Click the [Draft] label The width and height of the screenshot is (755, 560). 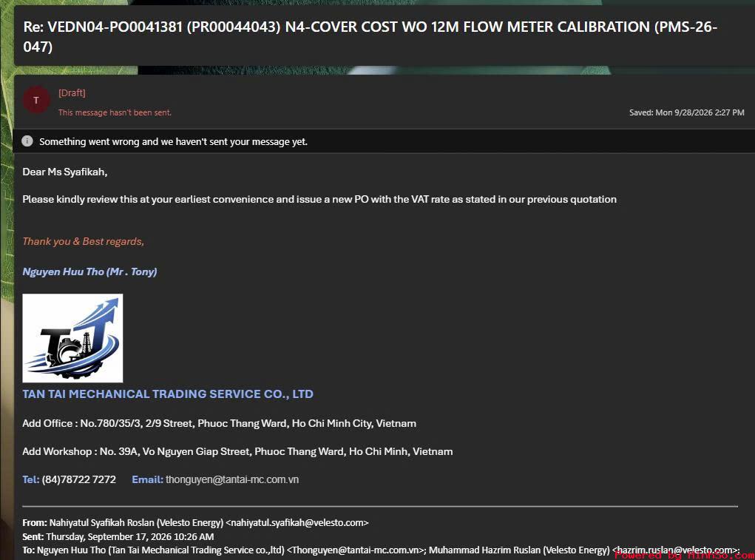[72, 93]
